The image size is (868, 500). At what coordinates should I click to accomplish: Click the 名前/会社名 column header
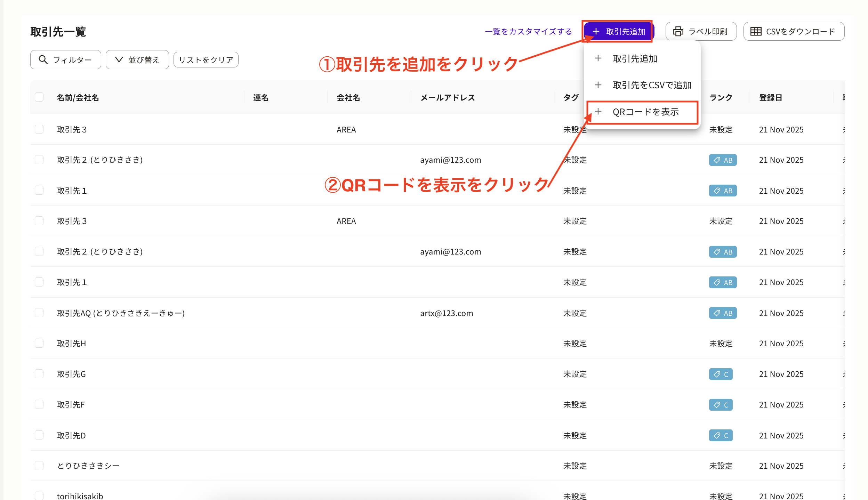[x=78, y=98]
